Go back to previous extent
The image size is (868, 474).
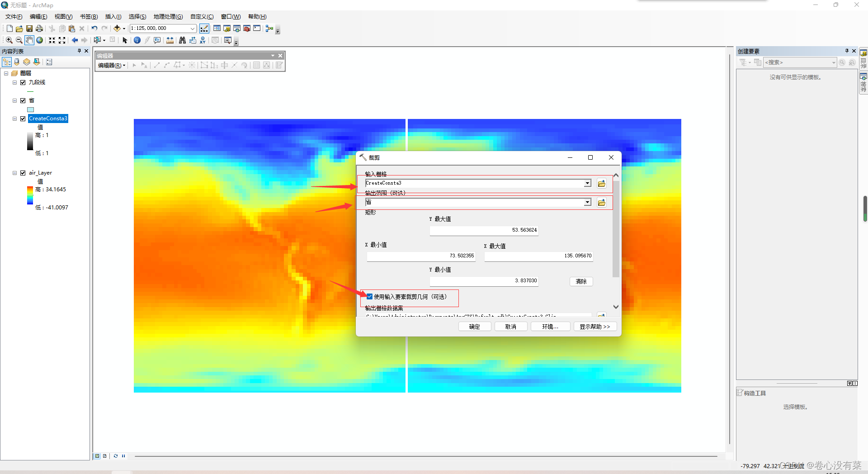[75, 40]
